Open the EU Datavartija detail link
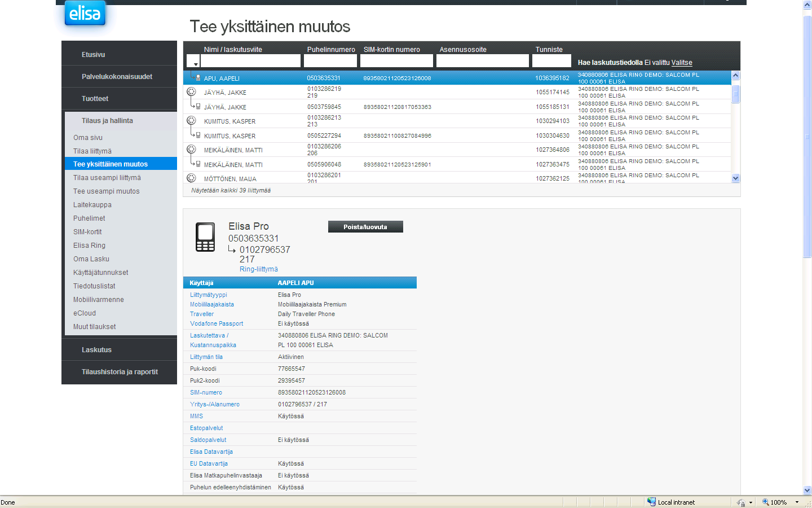The height and width of the screenshot is (508, 812). click(209, 463)
